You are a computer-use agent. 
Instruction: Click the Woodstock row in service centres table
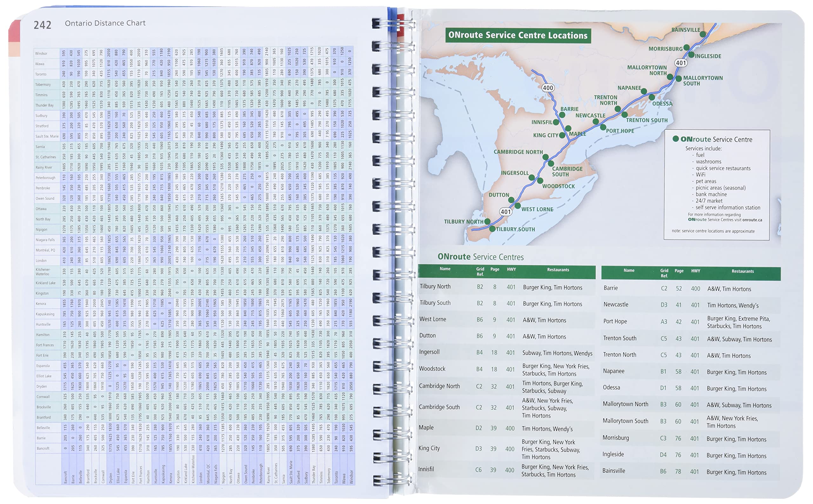point(432,369)
